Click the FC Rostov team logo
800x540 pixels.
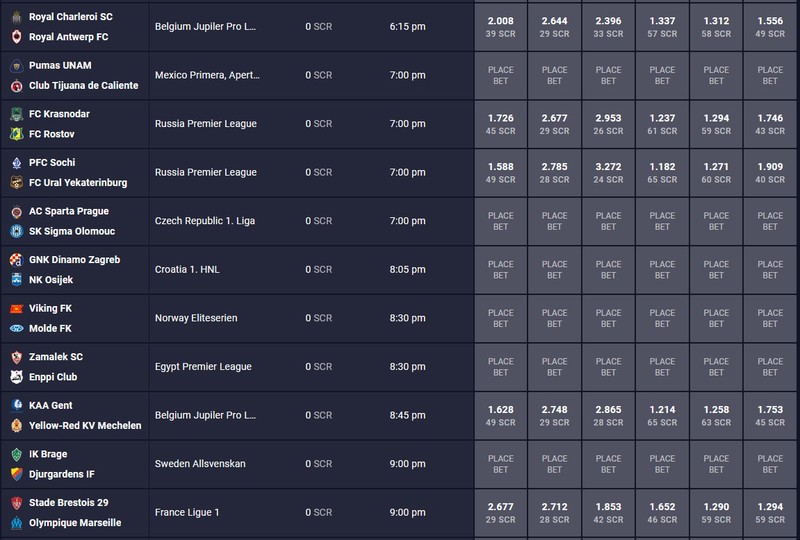(16, 134)
